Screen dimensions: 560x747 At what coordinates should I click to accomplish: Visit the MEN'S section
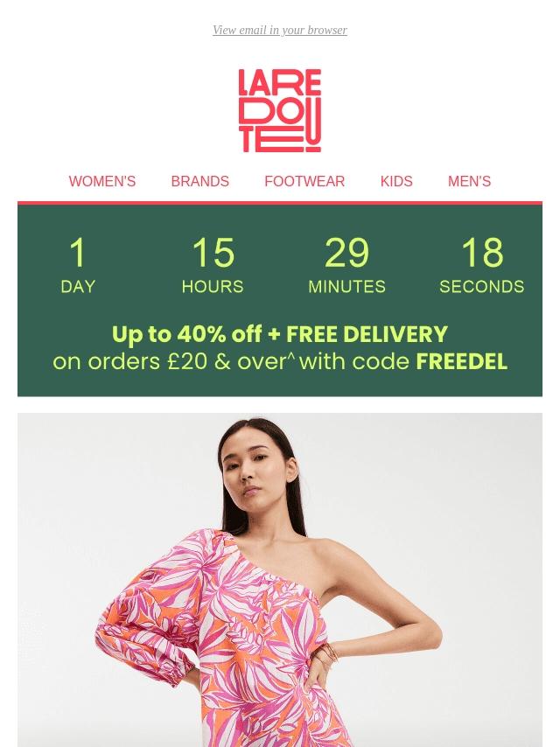(469, 181)
